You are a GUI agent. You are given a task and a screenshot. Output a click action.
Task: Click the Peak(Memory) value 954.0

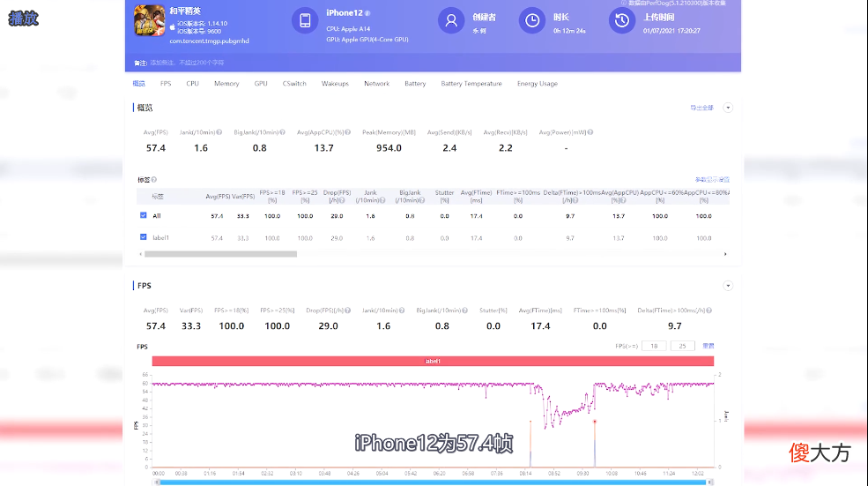click(389, 148)
